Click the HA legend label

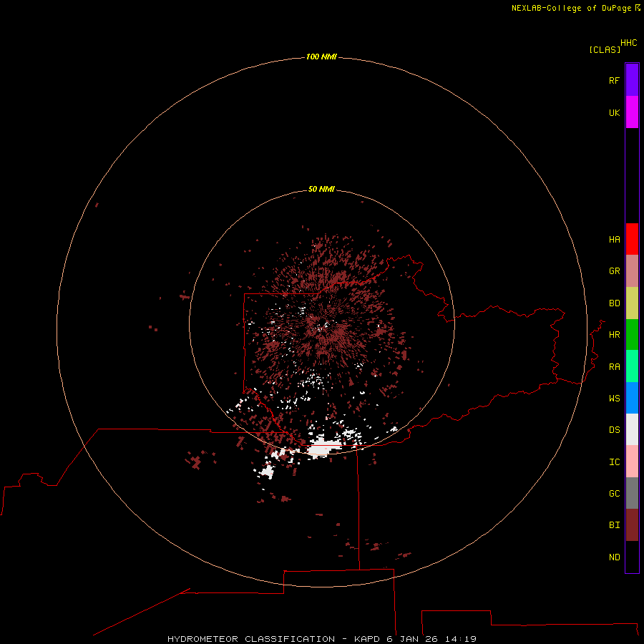pos(614,240)
